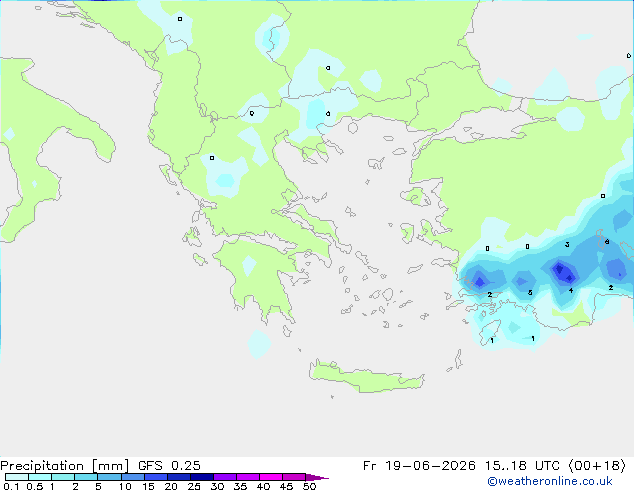The width and height of the screenshot is (634, 490).
Task: Click the '10' legend scale label
Action: [x=125, y=486]
